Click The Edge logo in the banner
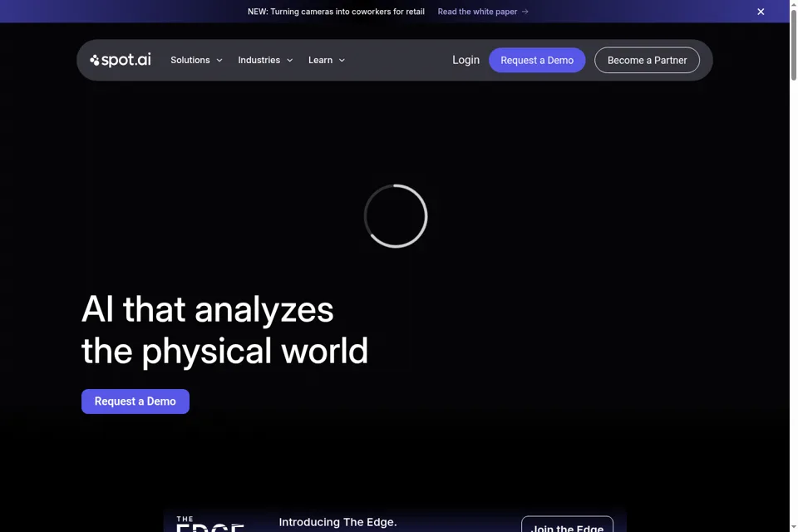 [209, 524]
